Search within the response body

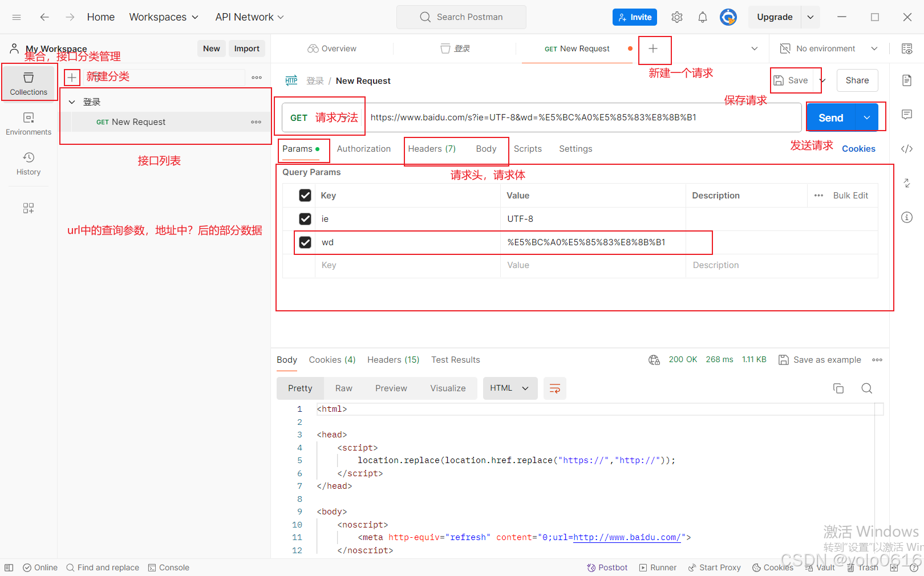(867, 388)
